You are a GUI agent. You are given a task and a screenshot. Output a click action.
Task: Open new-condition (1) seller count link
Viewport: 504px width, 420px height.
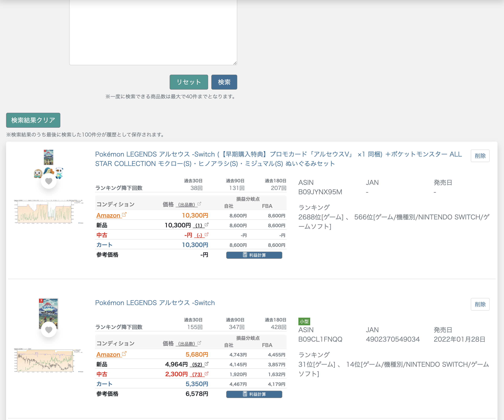tap(199, 226)
